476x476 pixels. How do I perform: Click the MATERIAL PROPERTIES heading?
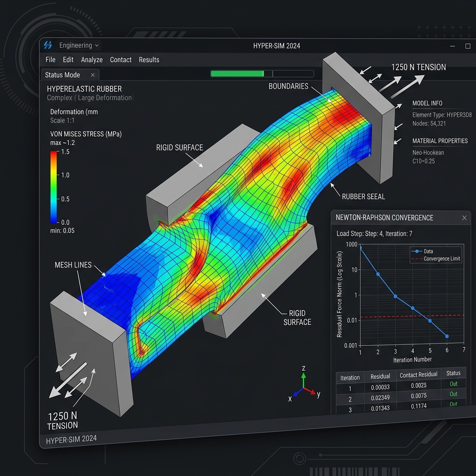[x=440, y=141]
